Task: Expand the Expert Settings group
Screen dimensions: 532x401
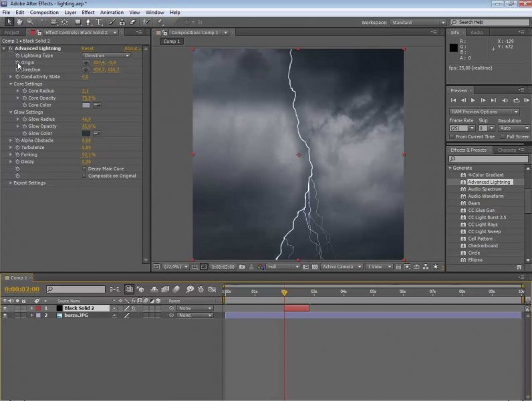Action: 11,182
